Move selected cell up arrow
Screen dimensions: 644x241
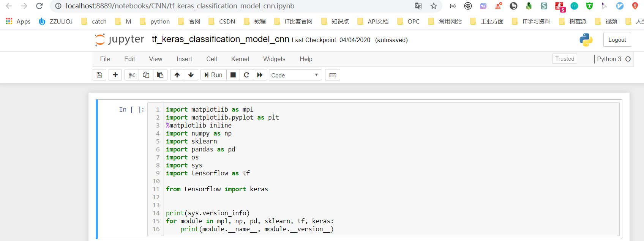point(177,75)
